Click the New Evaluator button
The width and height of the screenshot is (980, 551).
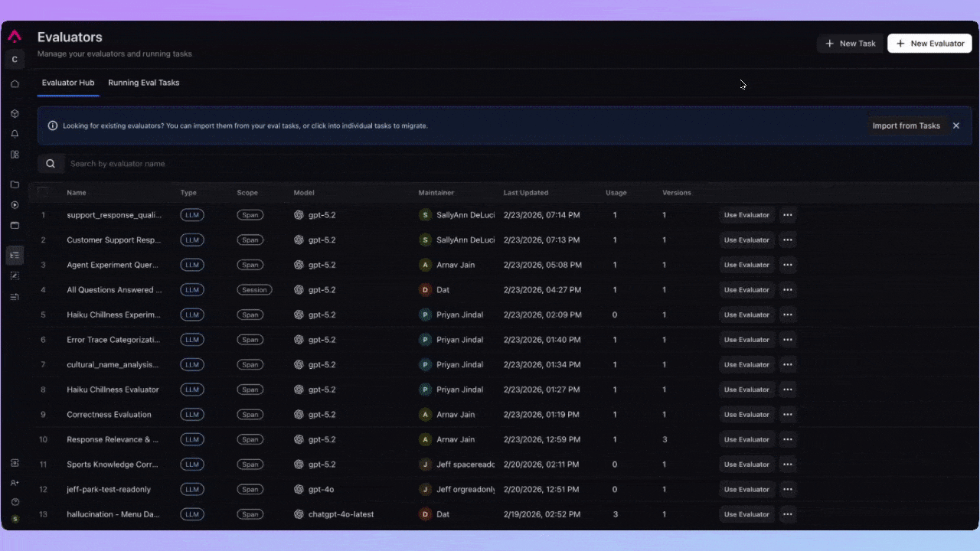pos(929,43)
